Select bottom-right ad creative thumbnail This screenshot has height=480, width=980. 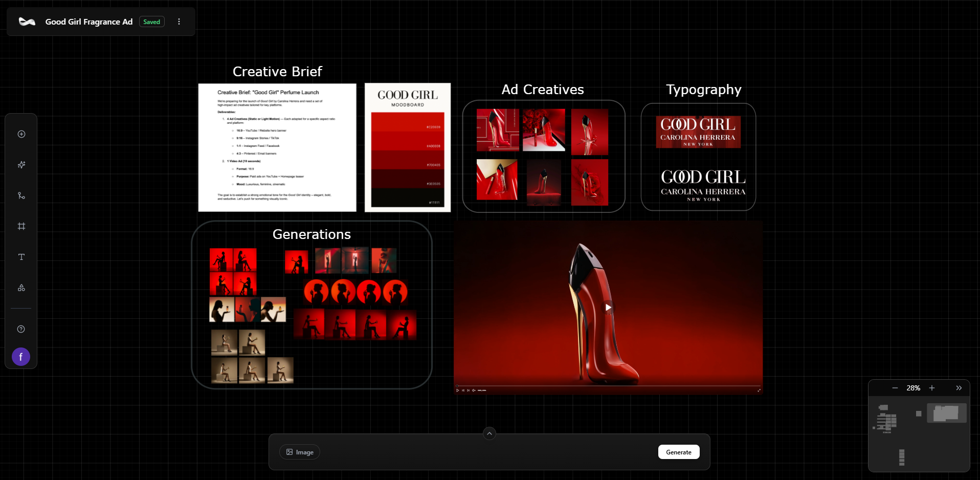pos(590,182)
